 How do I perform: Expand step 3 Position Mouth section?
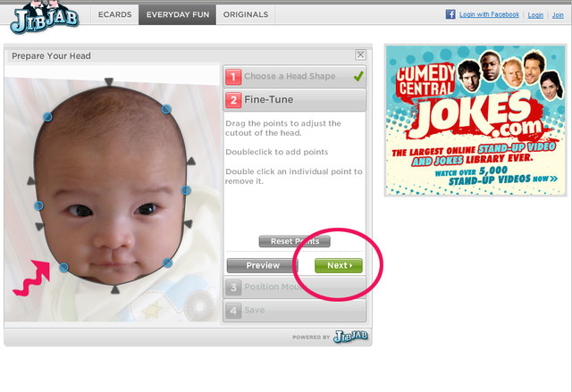click(x=294, y=287)
